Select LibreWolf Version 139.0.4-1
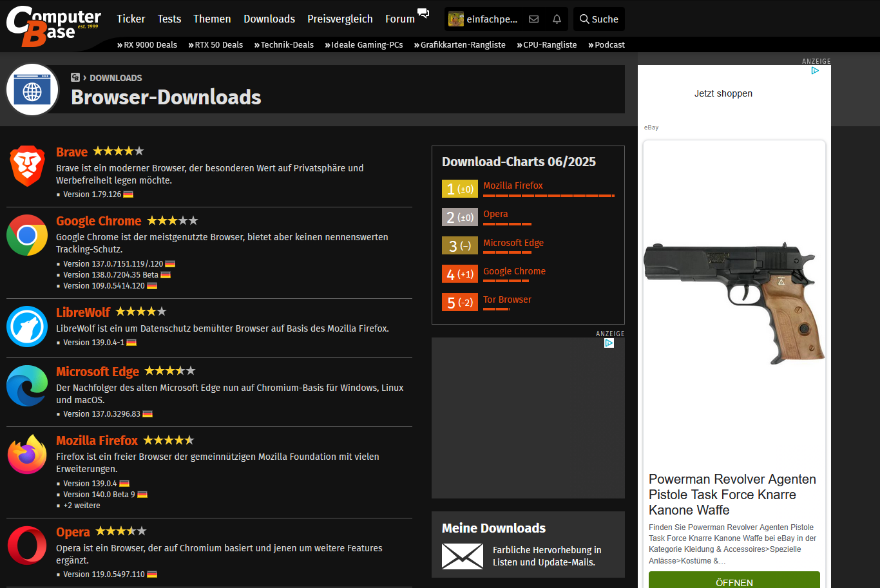 pos(94,343)
